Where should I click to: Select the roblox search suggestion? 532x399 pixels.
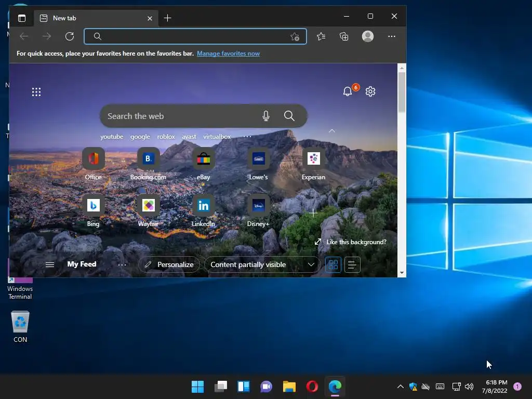point(166,137)
